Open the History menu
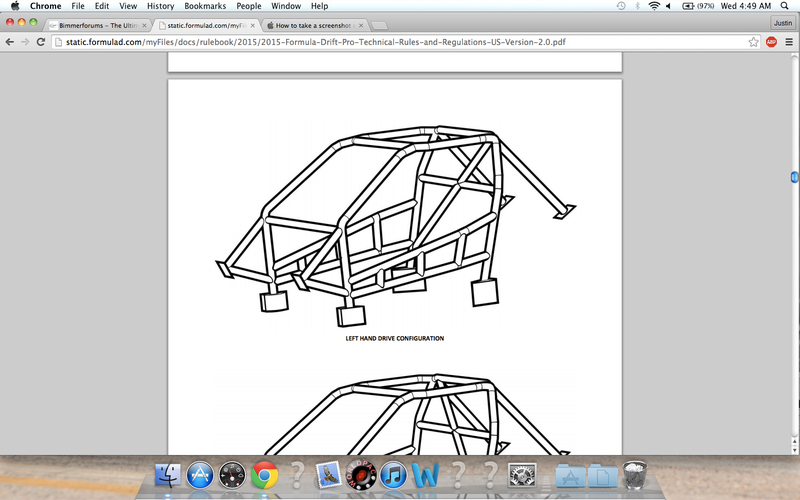 (160, 6)
